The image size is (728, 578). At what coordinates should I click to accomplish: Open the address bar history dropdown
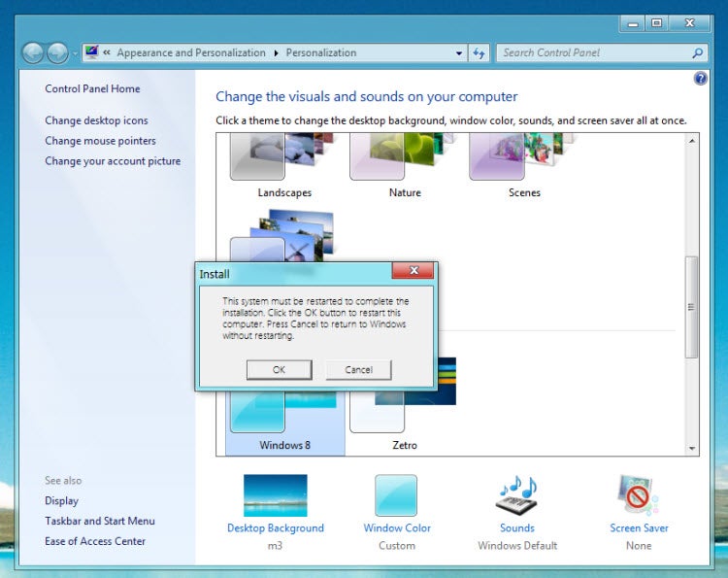click(x=459, y=53)
